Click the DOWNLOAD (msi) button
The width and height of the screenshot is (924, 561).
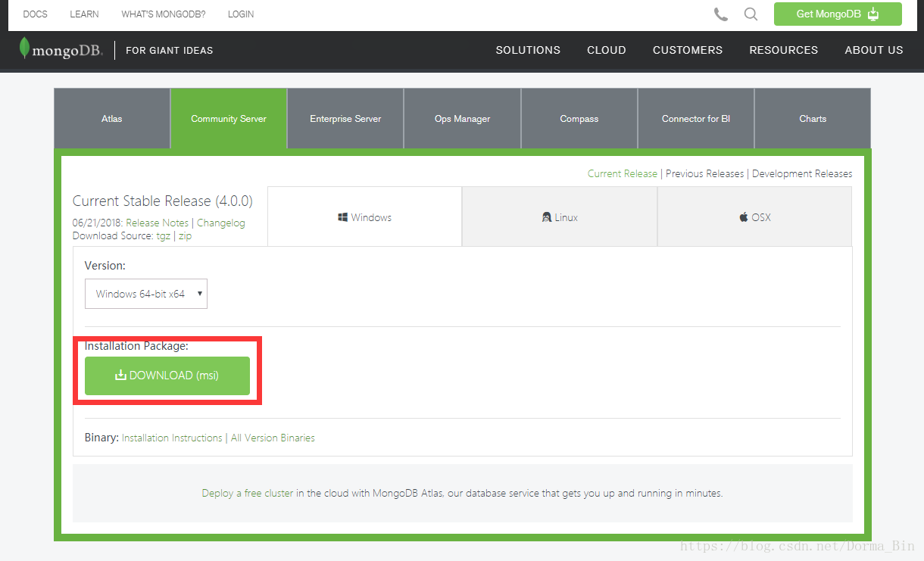click(x=167, y=376)
